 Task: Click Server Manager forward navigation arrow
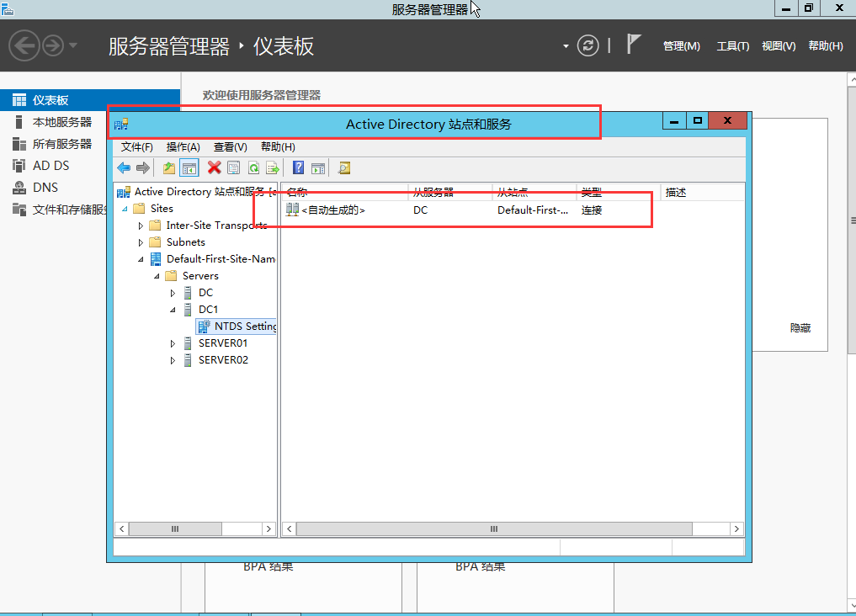coord(53,45)
